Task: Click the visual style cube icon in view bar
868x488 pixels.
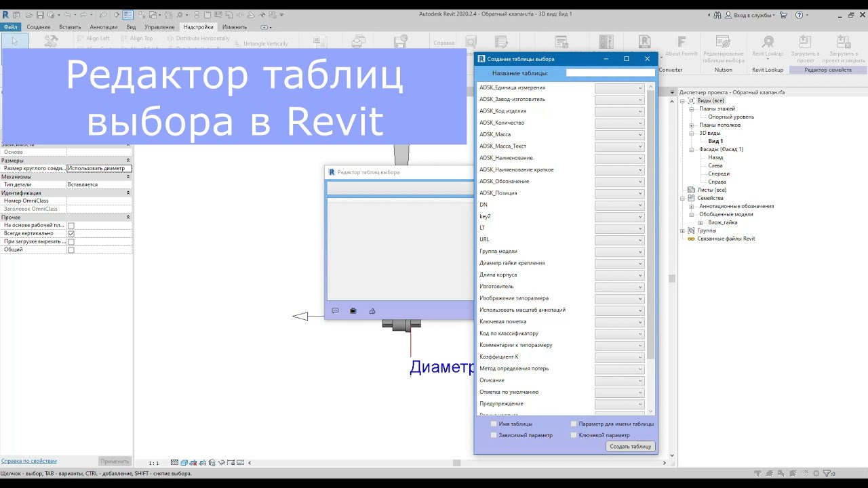Action: pos(184,463)
